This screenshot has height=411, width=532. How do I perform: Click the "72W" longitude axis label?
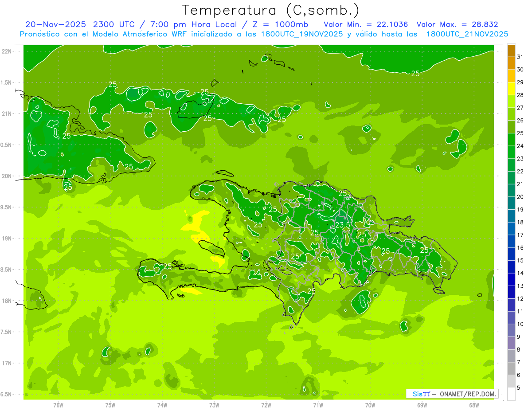click(266, 405)
